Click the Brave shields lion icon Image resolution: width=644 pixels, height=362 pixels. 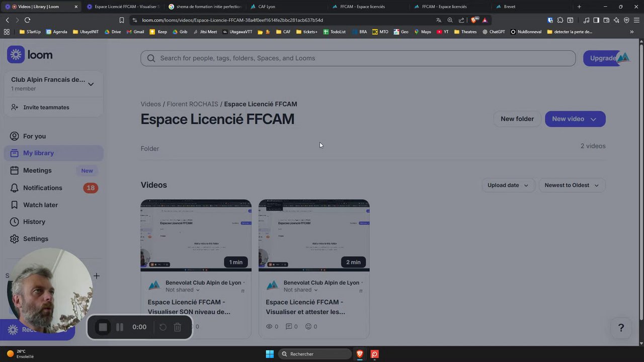[x=473, y=20]
